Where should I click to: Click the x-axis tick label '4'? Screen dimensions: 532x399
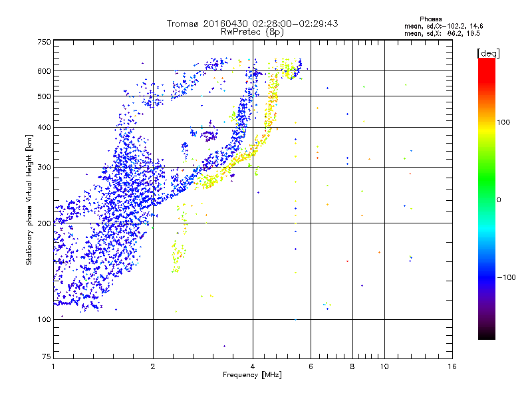pyautogui.click(x=253, y=366)
